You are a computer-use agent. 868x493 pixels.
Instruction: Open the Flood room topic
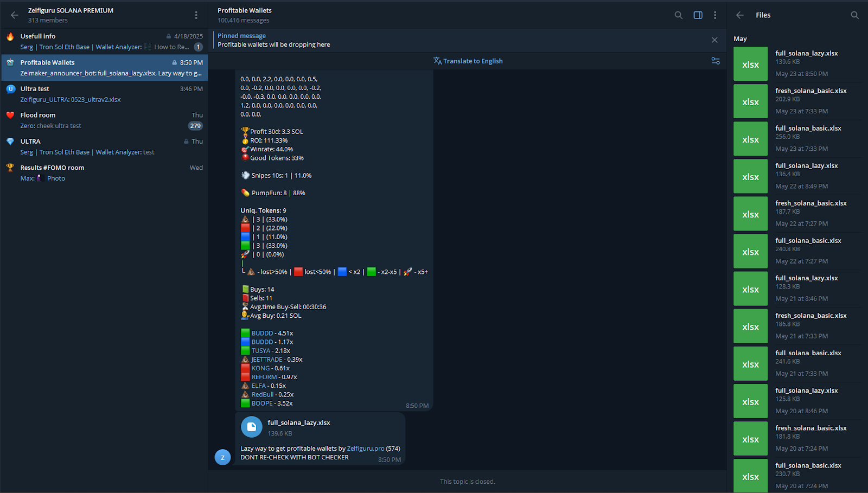[x=104, y=120]
